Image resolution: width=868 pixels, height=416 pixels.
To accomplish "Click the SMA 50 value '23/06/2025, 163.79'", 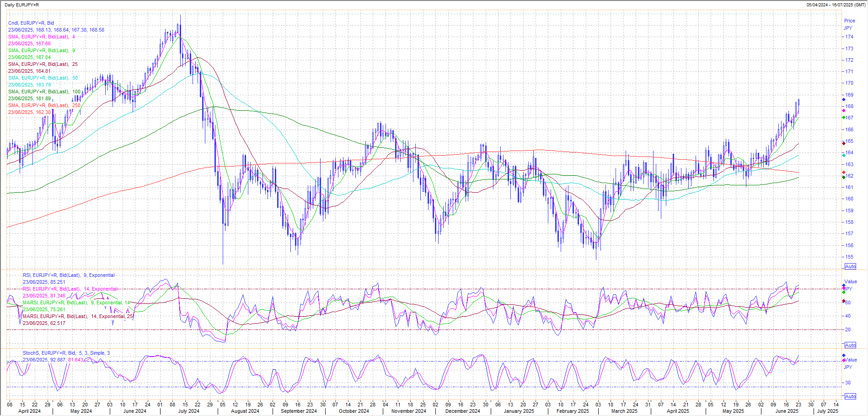I will (29, 85).
